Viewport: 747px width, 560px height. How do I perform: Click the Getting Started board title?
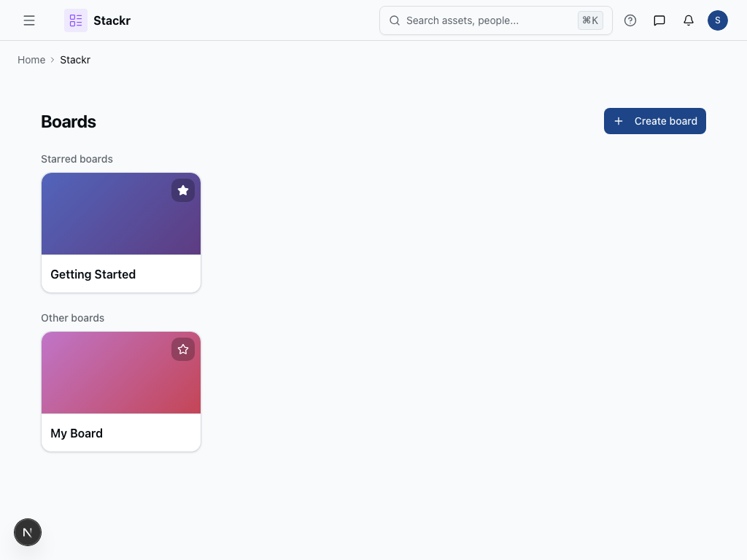click(x=93, y=274)
